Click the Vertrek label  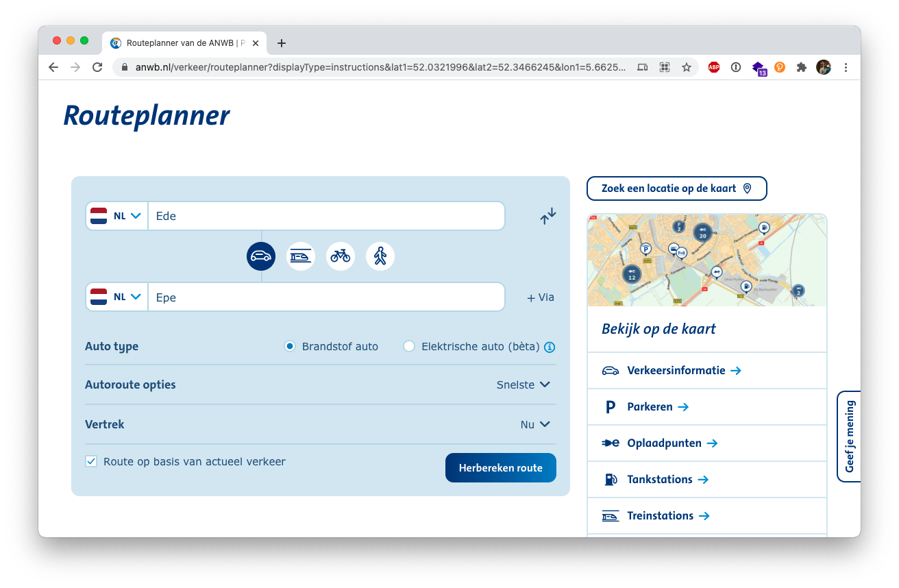[x=105, y=425]
